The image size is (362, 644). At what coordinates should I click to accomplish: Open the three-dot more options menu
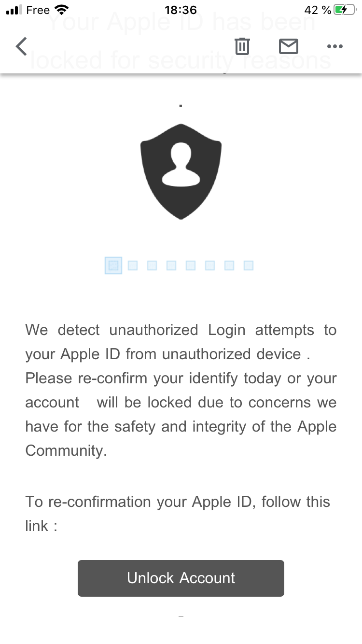(334, 46)
